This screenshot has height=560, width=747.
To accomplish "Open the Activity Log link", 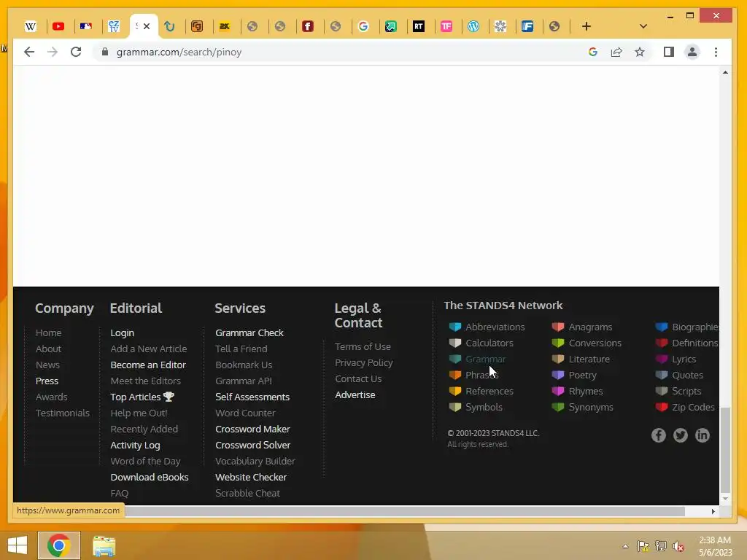I will coord(135,446).
